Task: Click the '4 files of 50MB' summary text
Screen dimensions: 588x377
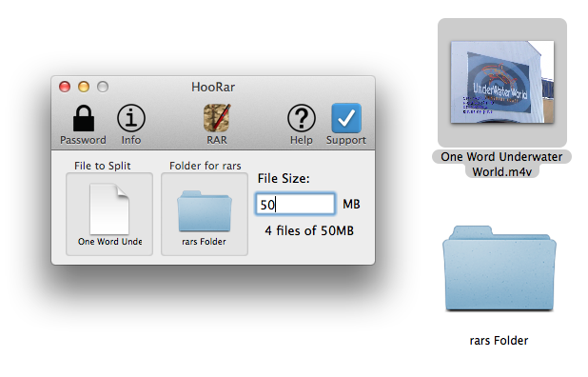Action: [x=309, y=230]
